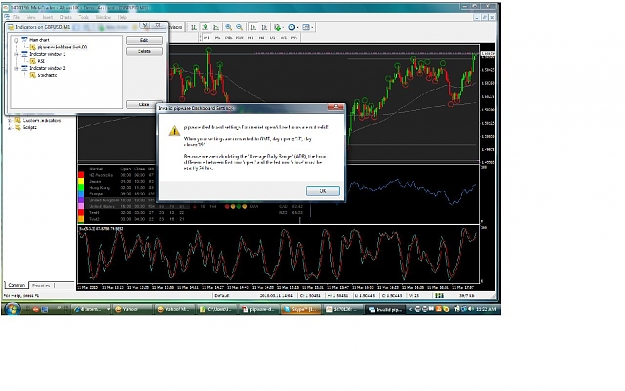Select the H4 timeframe button

pyautogui.click(x=261, y=38)
